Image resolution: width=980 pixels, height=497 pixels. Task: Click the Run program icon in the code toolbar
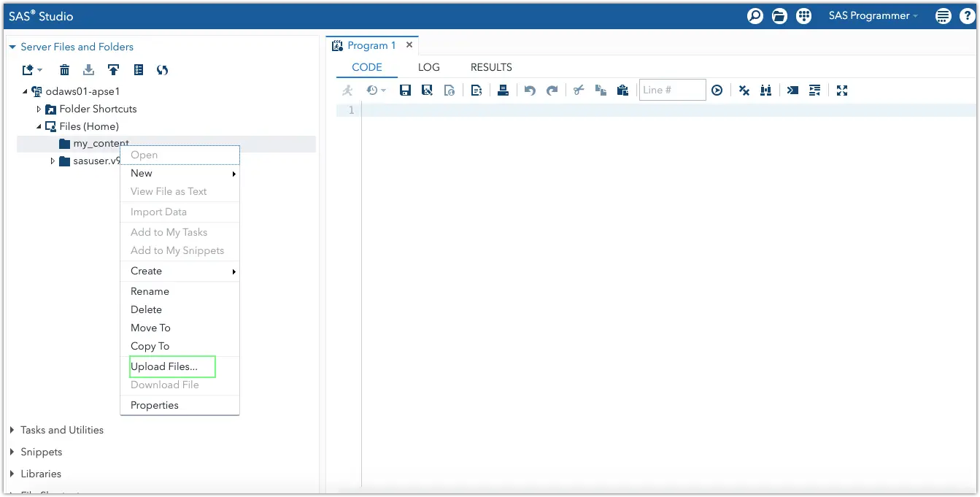click(347, 90)
